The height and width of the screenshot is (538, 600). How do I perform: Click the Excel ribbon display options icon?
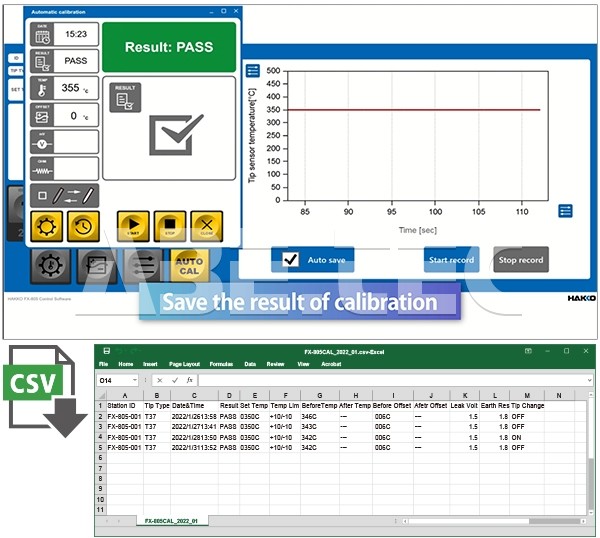528,351
